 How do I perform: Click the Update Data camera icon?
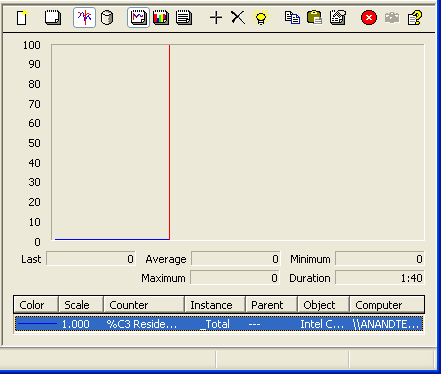click(392, 17)
